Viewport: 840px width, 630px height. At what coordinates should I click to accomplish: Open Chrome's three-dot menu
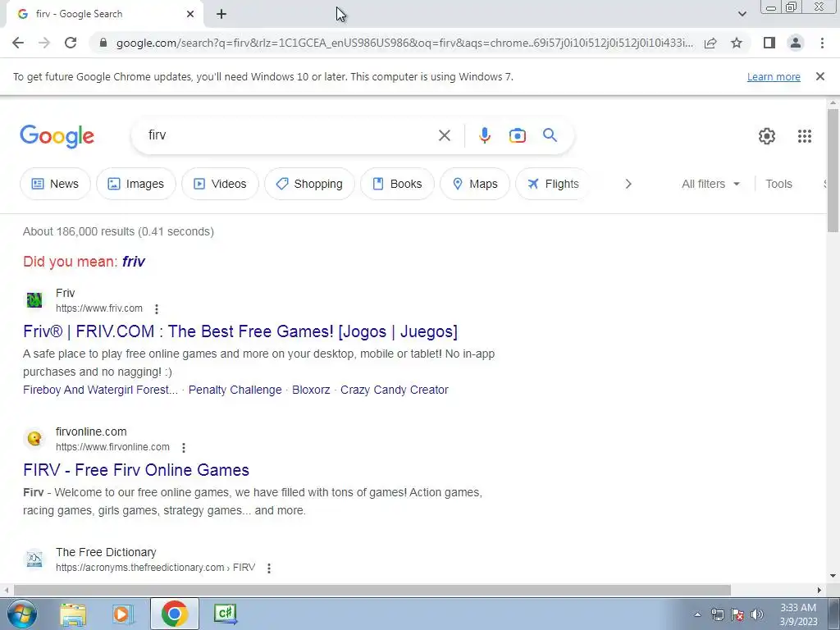click(x=822, y=43)
